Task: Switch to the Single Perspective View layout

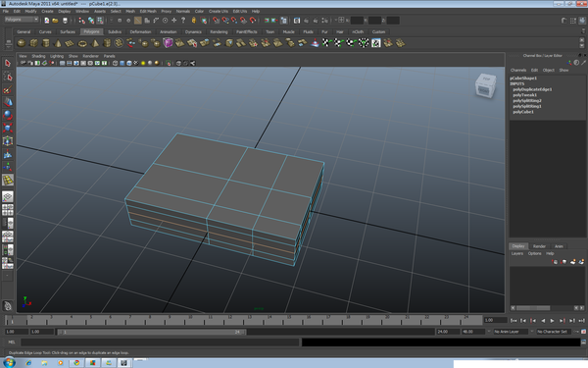Action: pos(8,196)
